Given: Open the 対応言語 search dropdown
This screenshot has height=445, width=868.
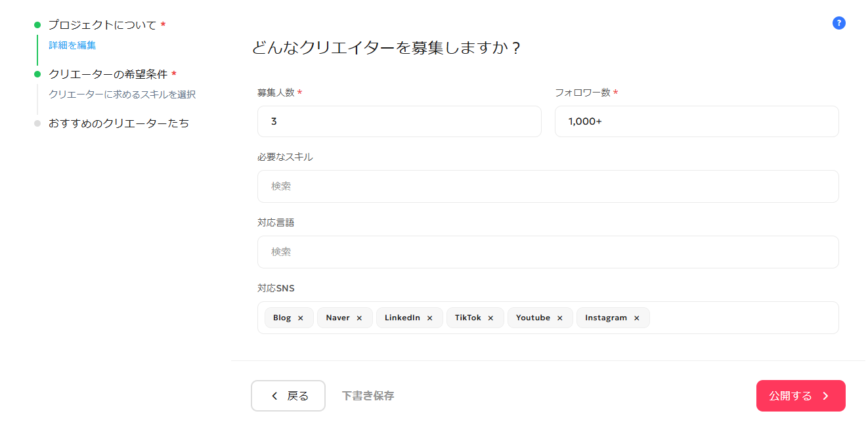Looking at the screenshot, I should point(548,252).
